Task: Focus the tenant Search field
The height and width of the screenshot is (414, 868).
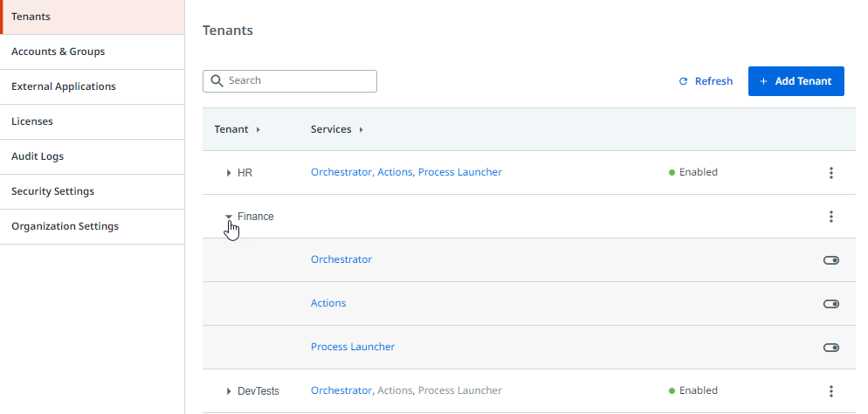Action: tap(290, 81)
